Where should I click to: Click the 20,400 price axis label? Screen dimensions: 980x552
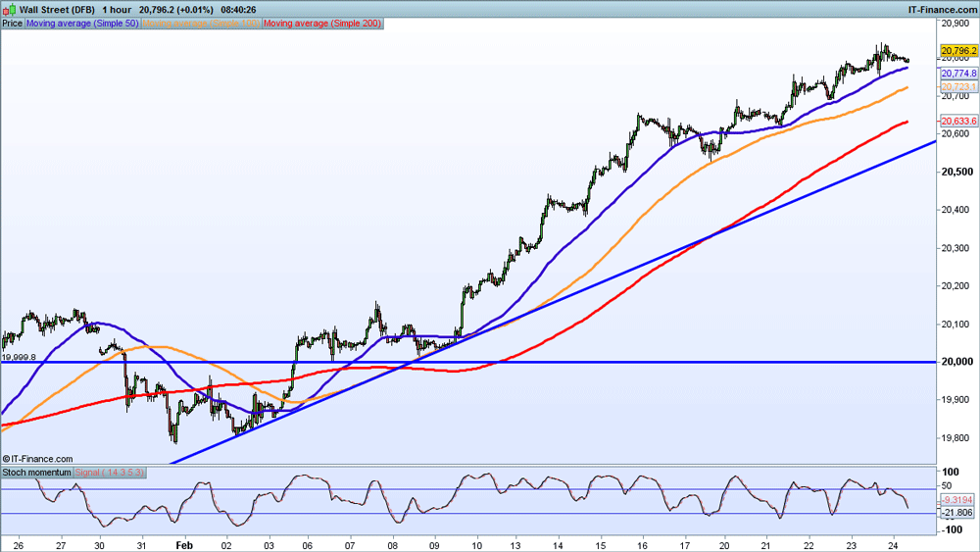955,210
